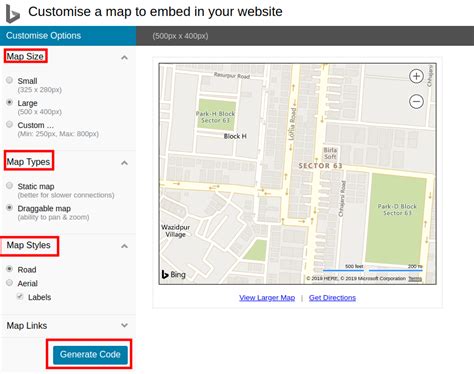Screen dimensions: 474x374
Task: Click the Birla Soft label on map
Action: click(330, 153)
